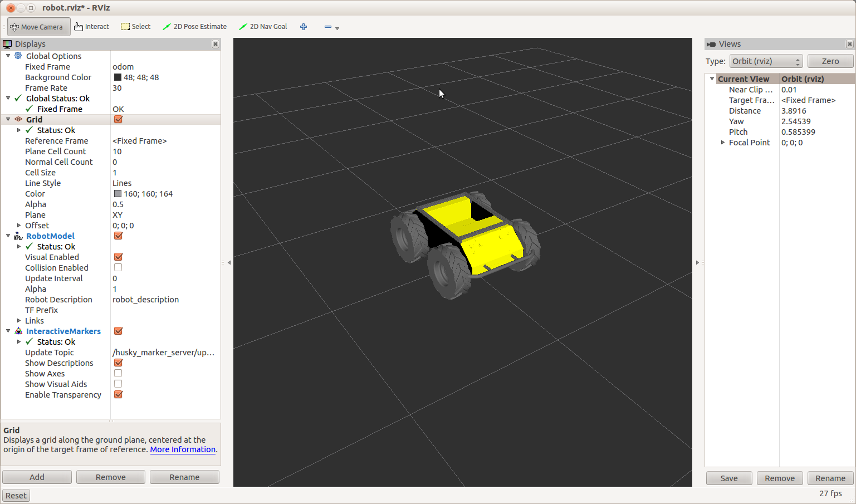Activate the 2D Nav Goal tool
This screenshot has width=856, height=504.
263,27
